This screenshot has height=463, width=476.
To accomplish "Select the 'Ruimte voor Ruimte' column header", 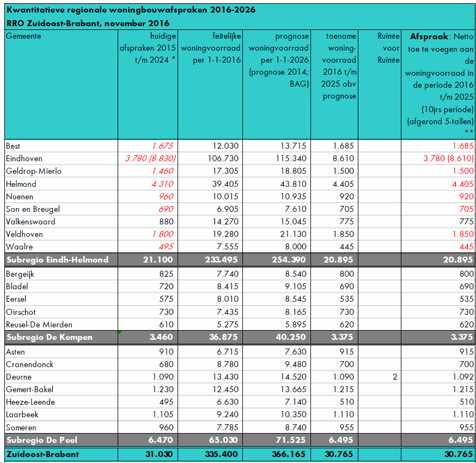I will pyautogui.click(x=388, y=48).
